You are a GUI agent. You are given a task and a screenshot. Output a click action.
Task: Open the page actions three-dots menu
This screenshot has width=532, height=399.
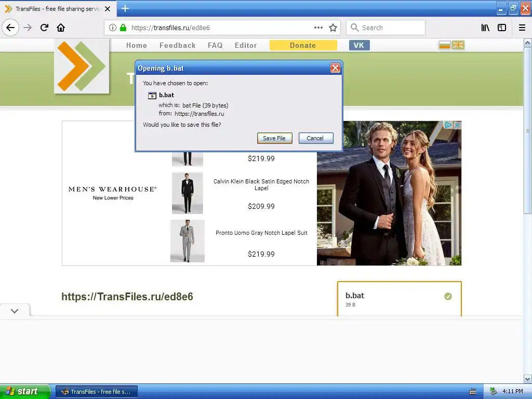click(318, 28)
